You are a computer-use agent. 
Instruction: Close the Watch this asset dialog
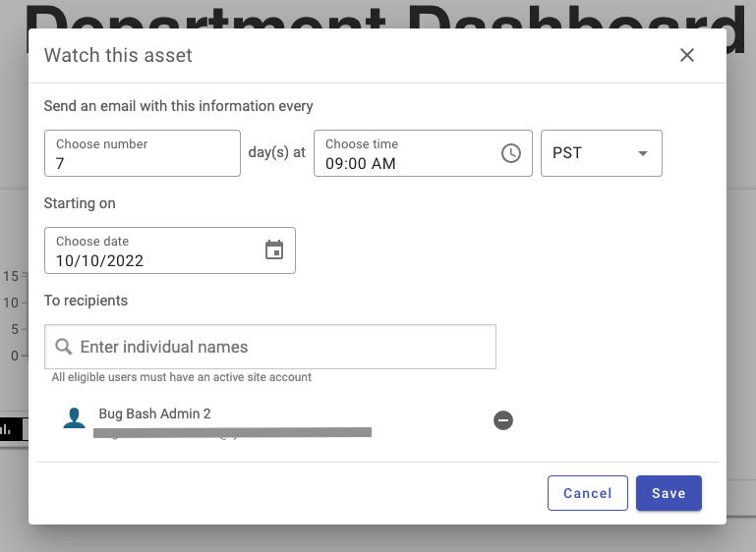click(686, 55)
